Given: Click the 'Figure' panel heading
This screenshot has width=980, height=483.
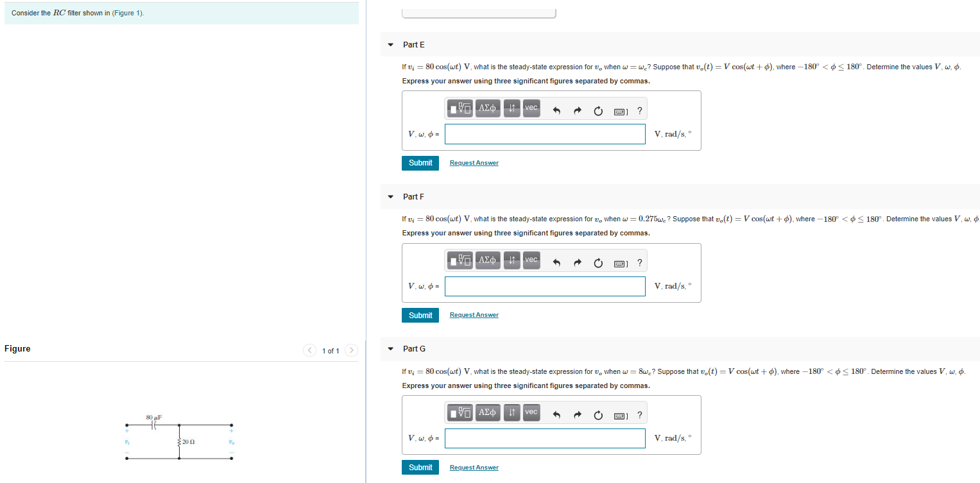Looking at the screenshot, I should click(x=17, y=349).
